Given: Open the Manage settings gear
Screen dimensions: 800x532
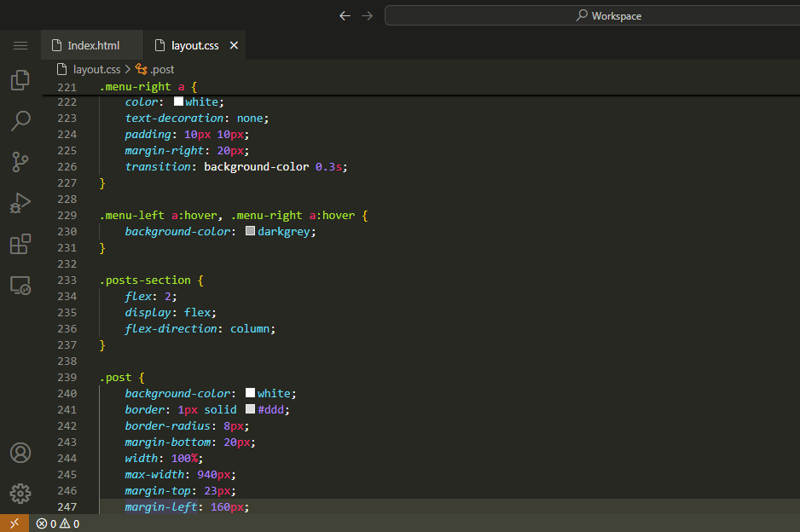Looking at the screenshot, I should point(20,493).
